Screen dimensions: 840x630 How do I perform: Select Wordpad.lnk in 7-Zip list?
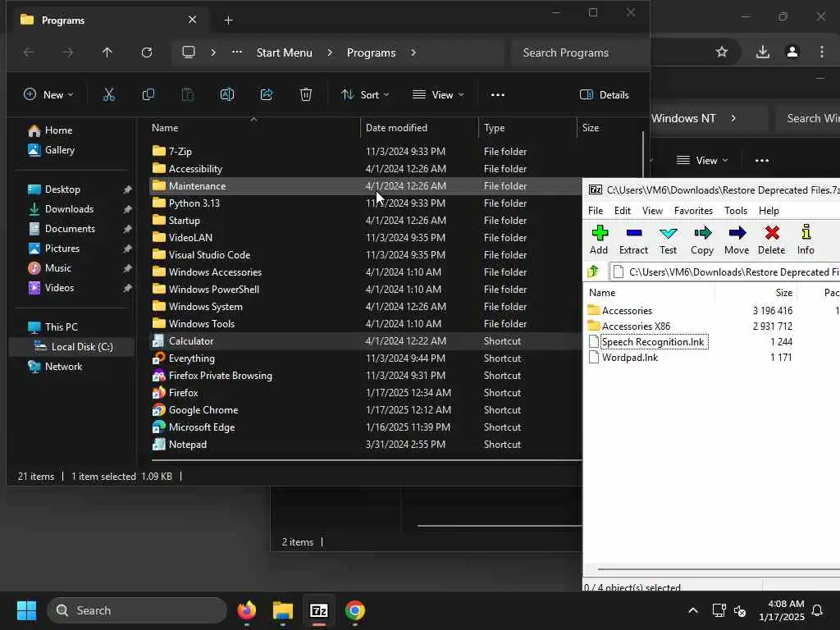(x=629, y=358)
